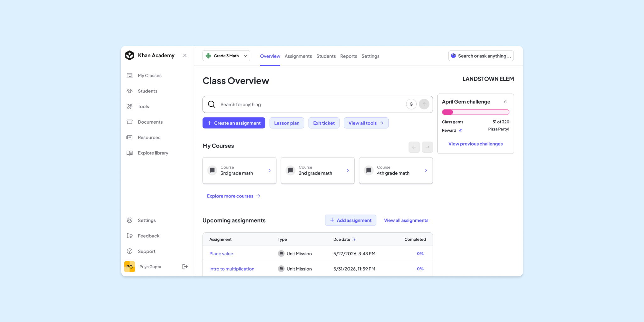Open sidebar Settings with gear icon
This screenshot has width=644, height=322.
pyautogui.click(x=141, y=220)
